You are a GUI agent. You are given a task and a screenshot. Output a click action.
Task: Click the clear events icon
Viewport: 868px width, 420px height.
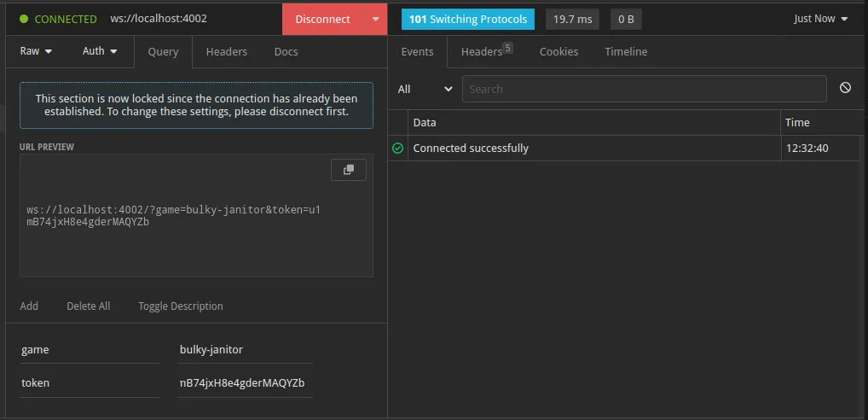coord(845,88)
